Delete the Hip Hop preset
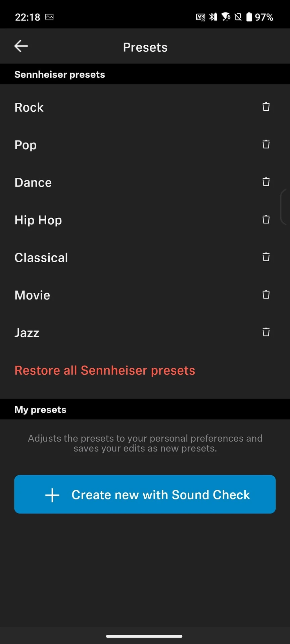 (266, 219)
